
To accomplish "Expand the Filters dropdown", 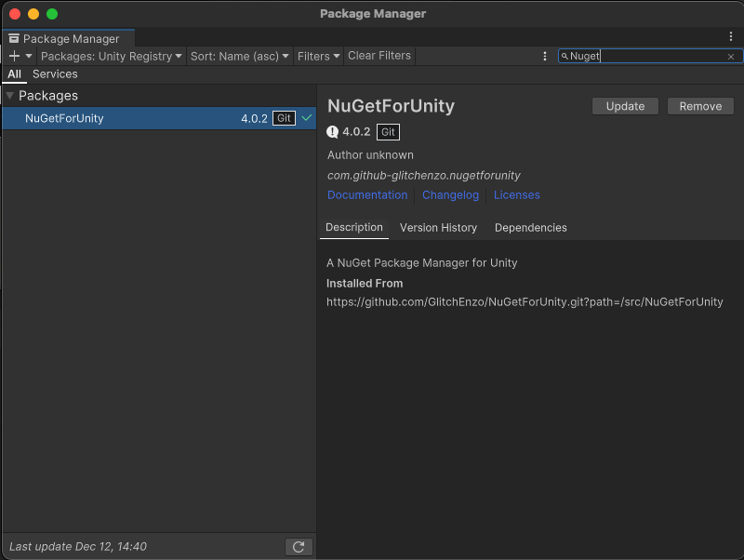I will (x=319, y=56).
